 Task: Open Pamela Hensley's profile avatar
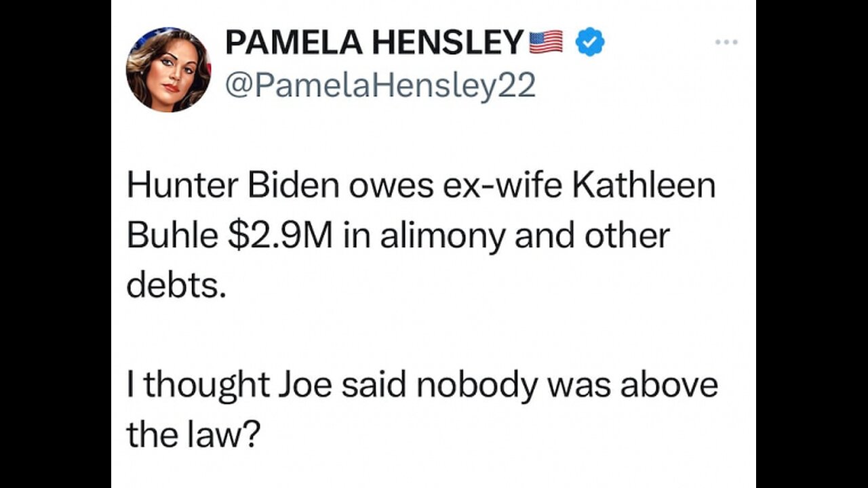(x=169, y=70)
